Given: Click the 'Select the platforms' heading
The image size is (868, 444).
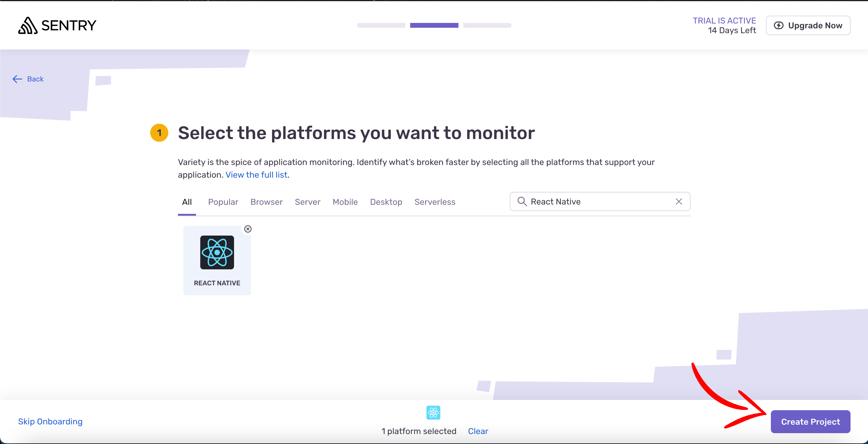Looking at the screenshot, I should click(x=356, y=133).
